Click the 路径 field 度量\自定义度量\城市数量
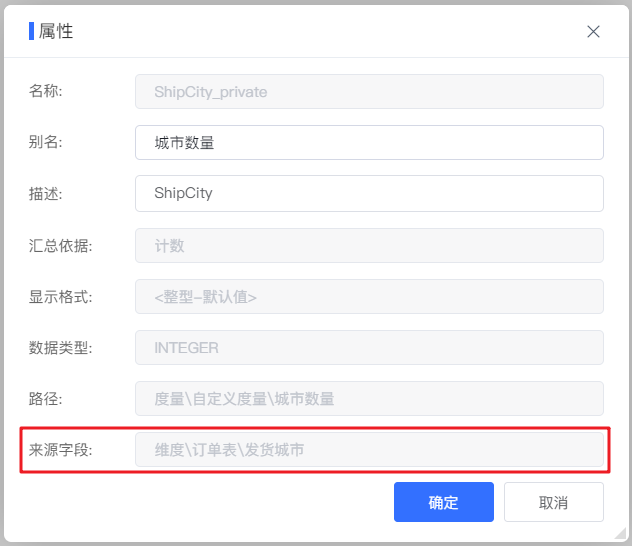 369,399
